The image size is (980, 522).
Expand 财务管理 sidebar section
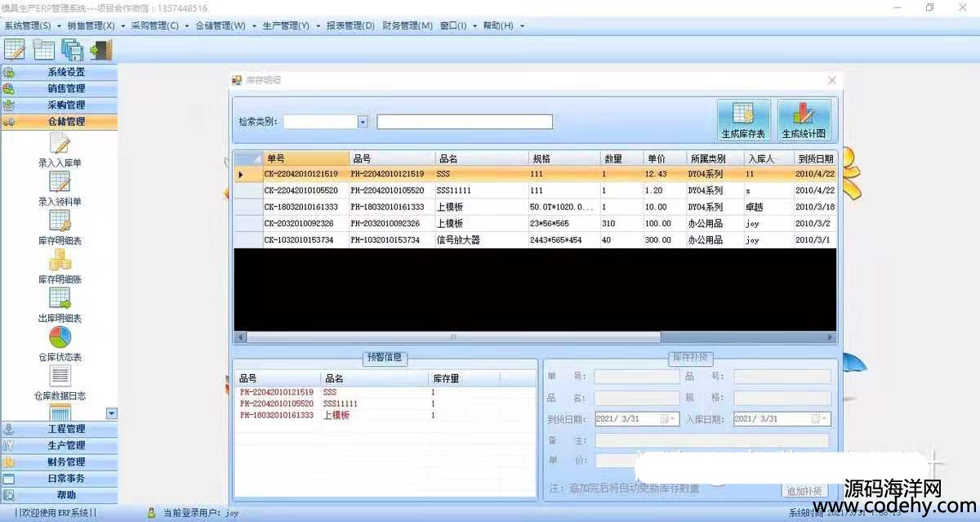click(59, 462)
